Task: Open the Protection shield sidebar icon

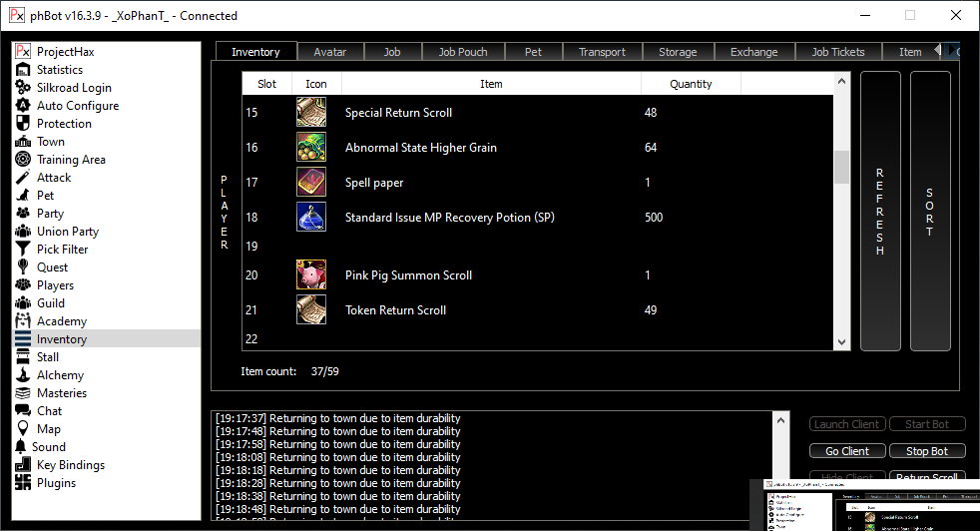Action: (23, 124)
